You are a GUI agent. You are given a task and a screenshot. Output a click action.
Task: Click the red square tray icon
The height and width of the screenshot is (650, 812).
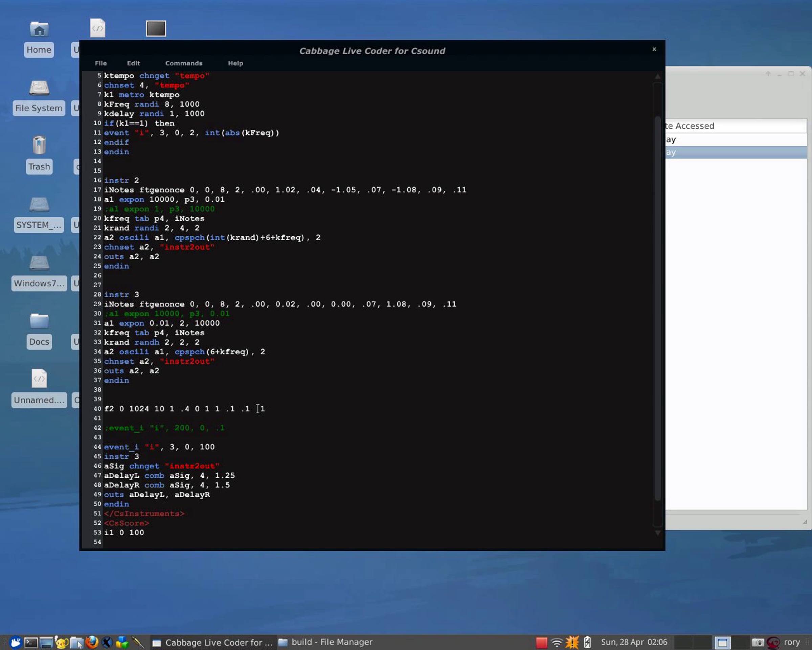[x=542, y=643]
